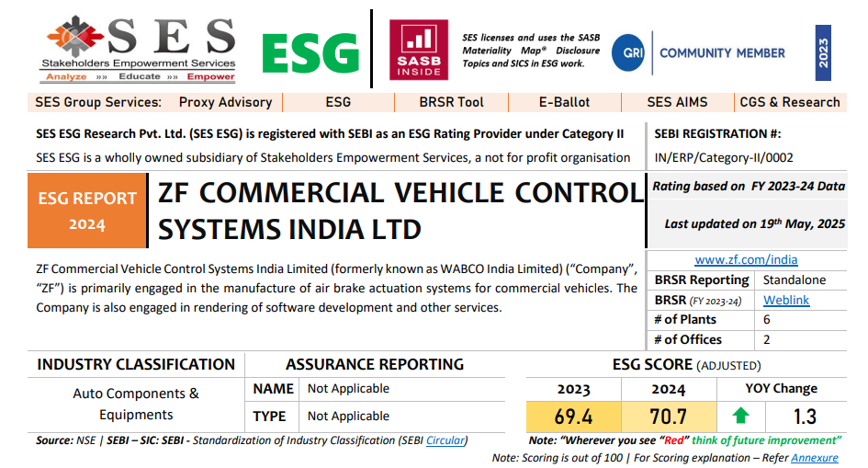Click the vertical 2023 blue badge
The image size is (868, 468).
click(x=823, y=52)
